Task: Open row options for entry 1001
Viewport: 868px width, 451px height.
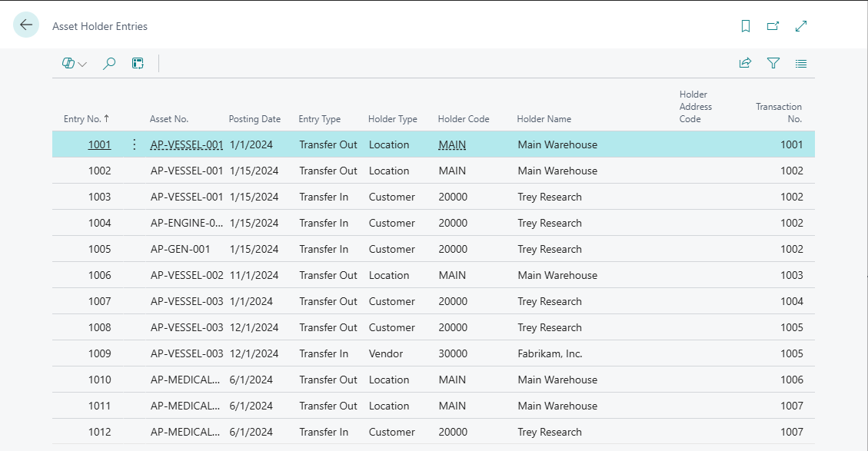Action: tap(135, 144)
